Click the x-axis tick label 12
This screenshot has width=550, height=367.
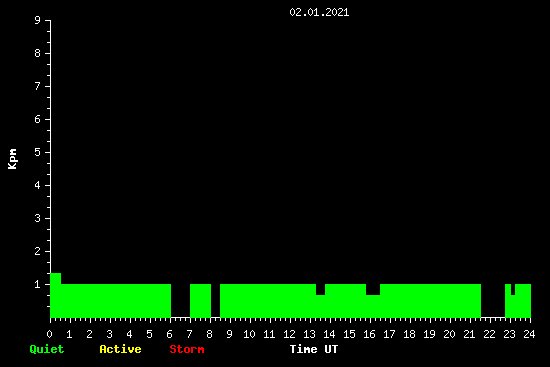289,334
